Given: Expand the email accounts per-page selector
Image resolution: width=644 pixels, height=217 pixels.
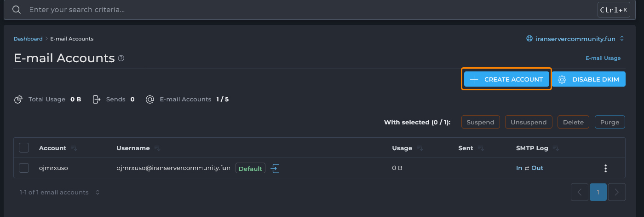Looking at the screenshot, I should (x=98, y=193).
